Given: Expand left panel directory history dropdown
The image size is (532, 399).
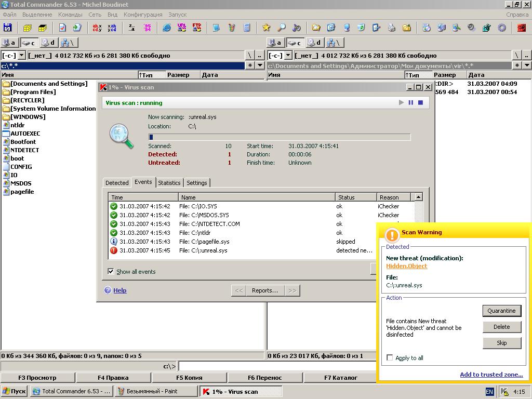Looking at the screenshot, I should [x=260, y=65].
